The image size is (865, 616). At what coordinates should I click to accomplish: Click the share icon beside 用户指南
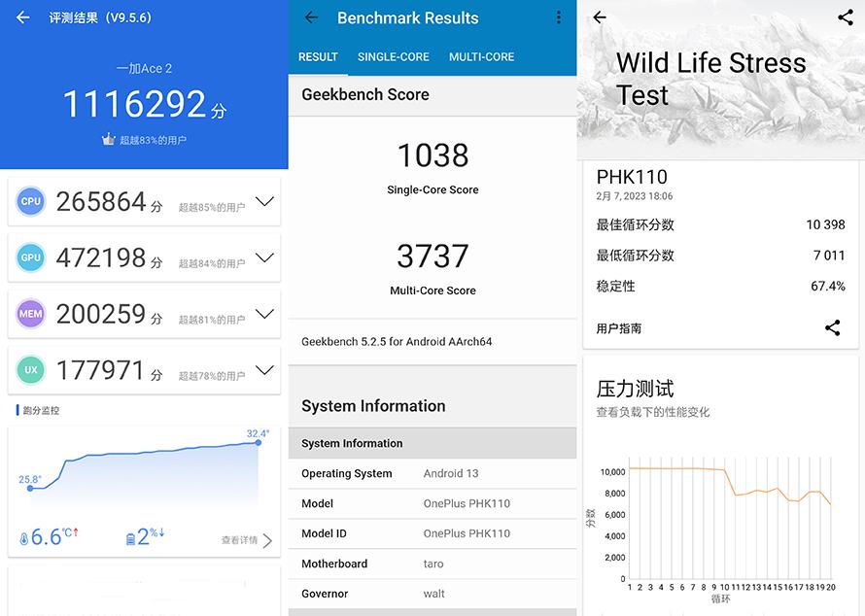click(x=833, y=328)
